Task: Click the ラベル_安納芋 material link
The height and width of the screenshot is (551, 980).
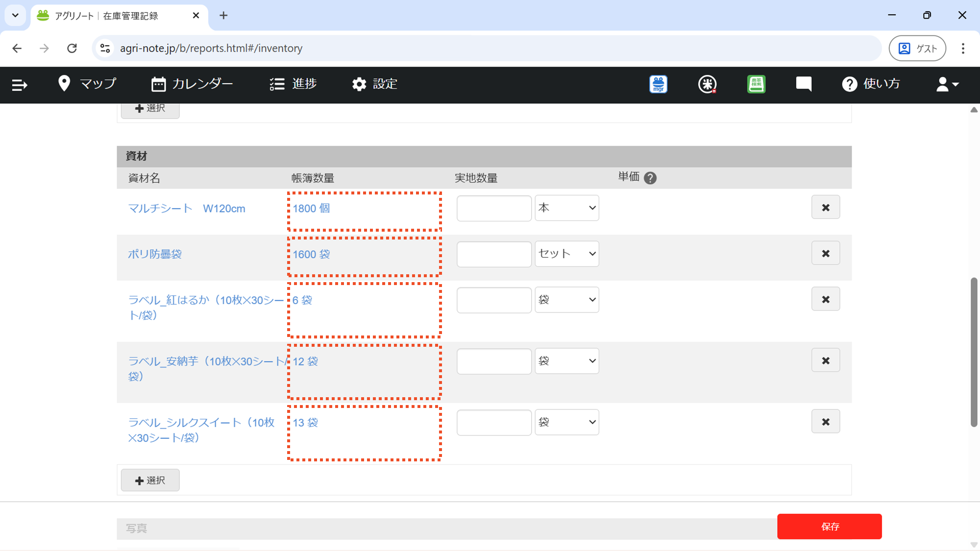Action: coord(208,369)
